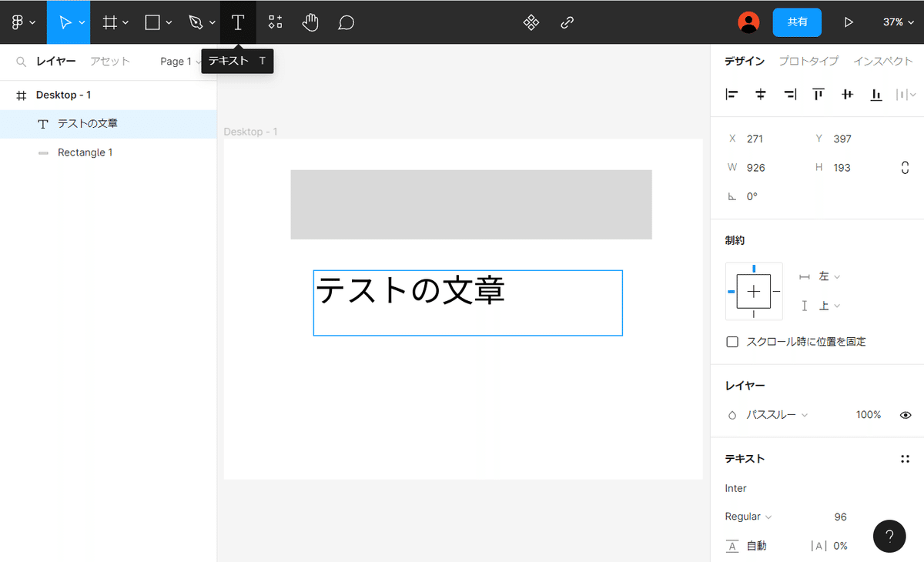Toggle constrain proportions lock

[x=905, y=167]
